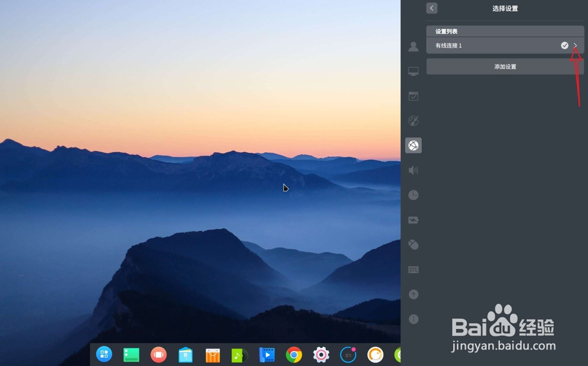
Task: Open Display settings from the sidebar
Action: 413,71
